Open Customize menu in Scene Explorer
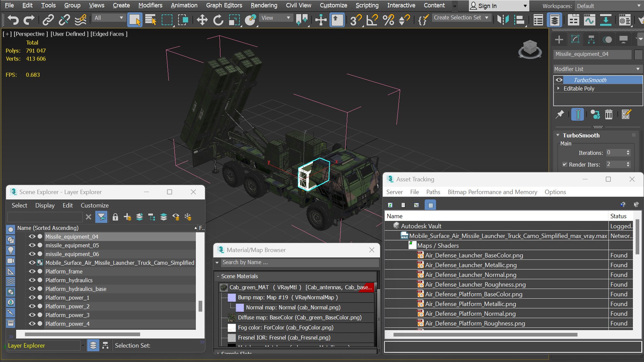This screenshot has height=362, width=644. pos(95,205)
